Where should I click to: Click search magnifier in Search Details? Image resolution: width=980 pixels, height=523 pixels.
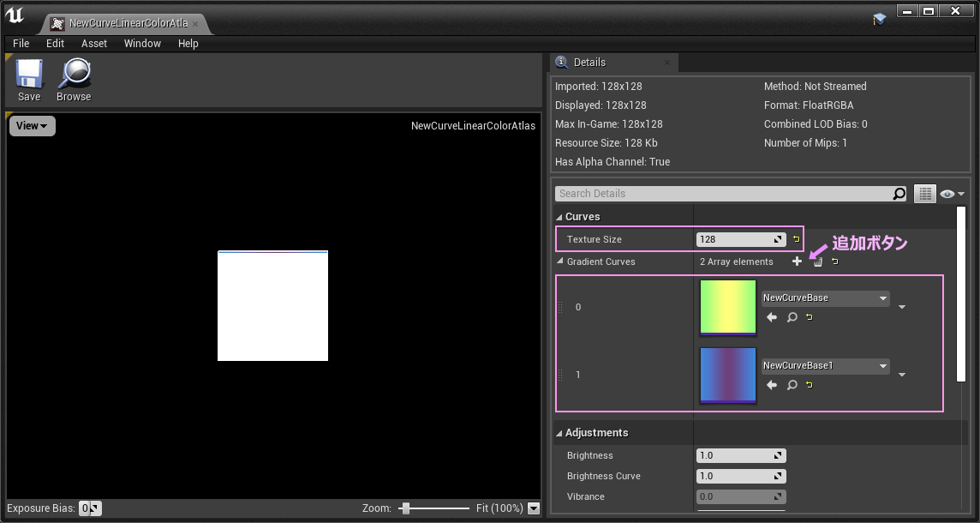899,194
